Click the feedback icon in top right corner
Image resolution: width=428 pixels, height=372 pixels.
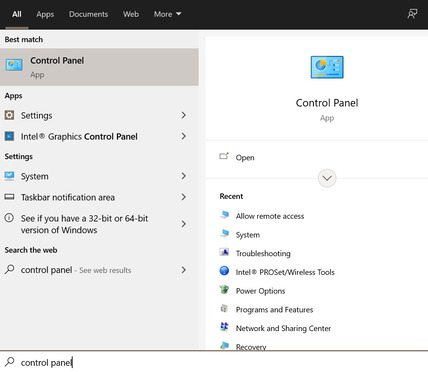point(412,14)
